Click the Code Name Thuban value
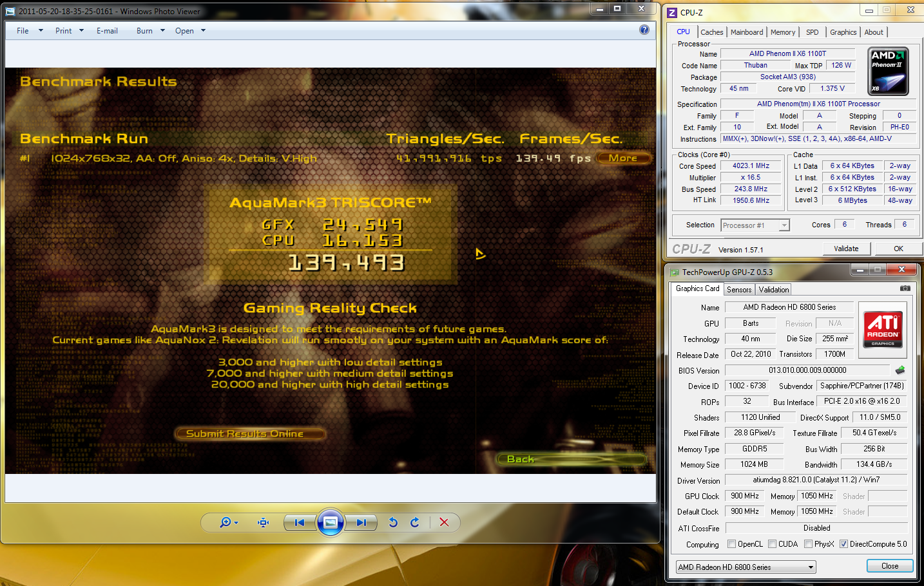The image size is (924, 586). [x=755, y=65]
